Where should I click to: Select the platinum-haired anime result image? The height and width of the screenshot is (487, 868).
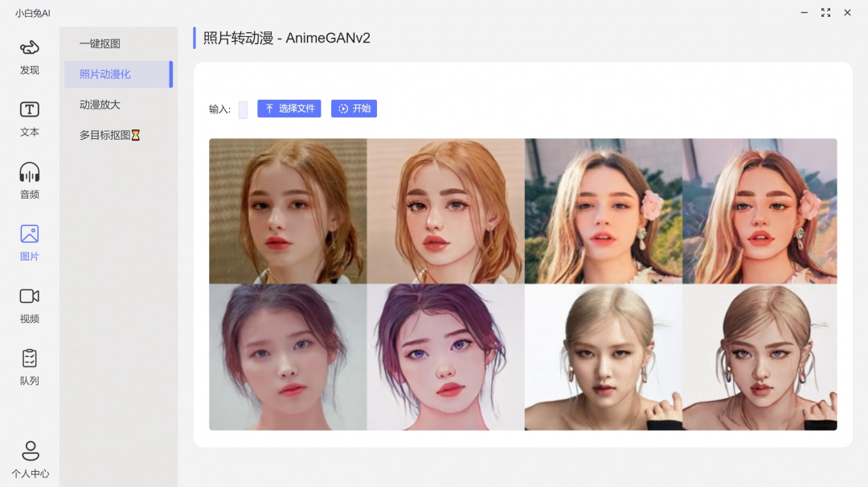coord(759,356)
